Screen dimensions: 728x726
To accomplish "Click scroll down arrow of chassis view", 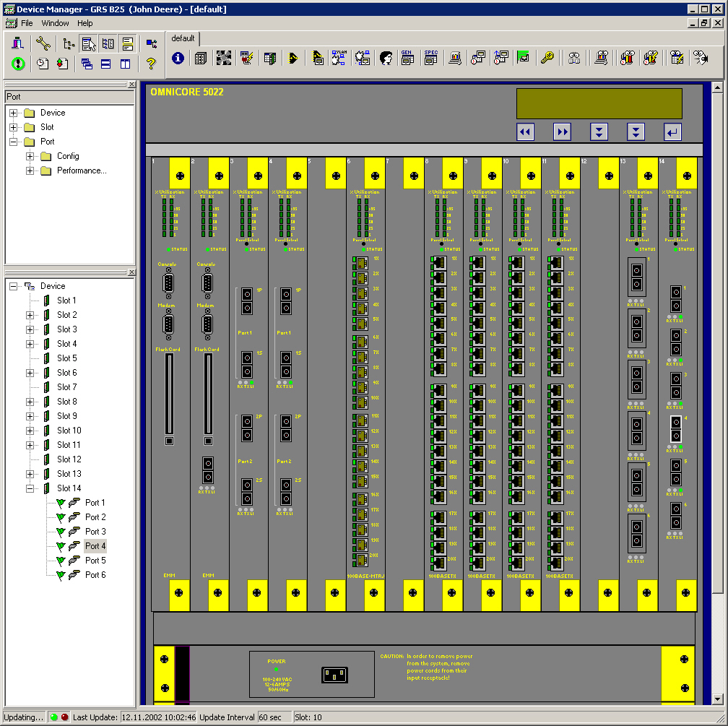I will (717, 699).
